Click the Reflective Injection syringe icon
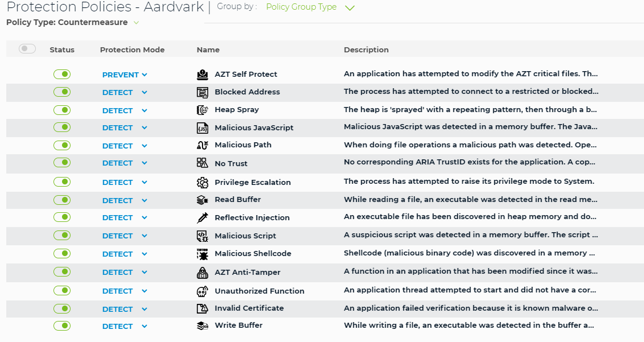 pos(203,217)
